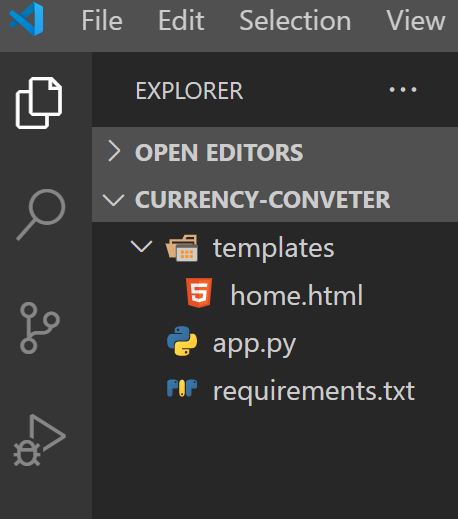The image size is (458, 519).
Task: Open the Source Control branch icon
Action: point(40,328)
